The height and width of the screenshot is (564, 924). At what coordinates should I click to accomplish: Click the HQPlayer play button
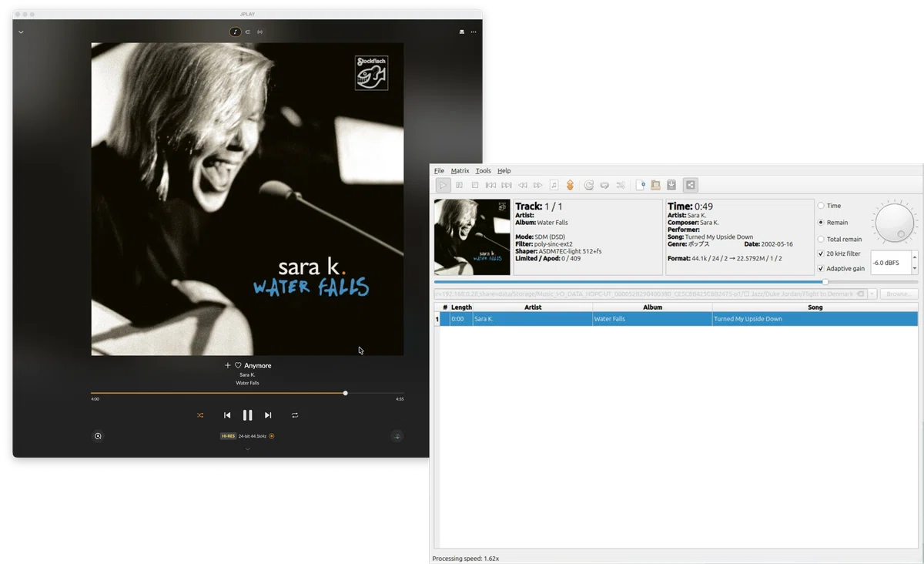(x=444, y=185)
